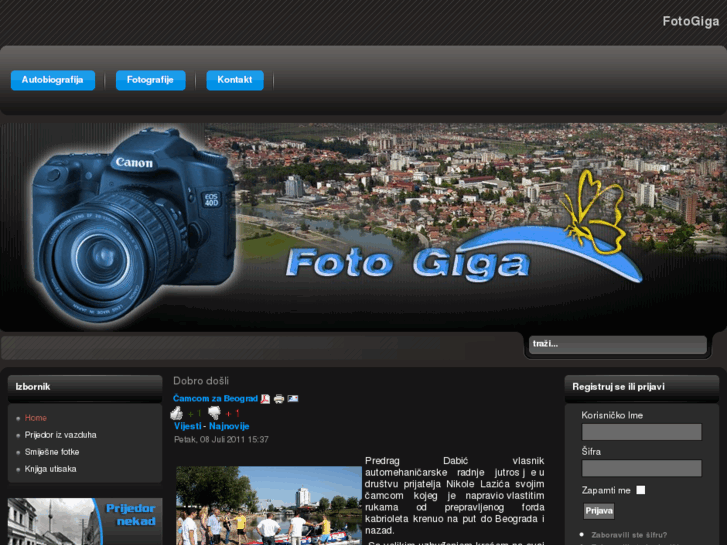Focus the Šifra password field
The height and width of the screenshot is (545, 727).
point(641,468)
